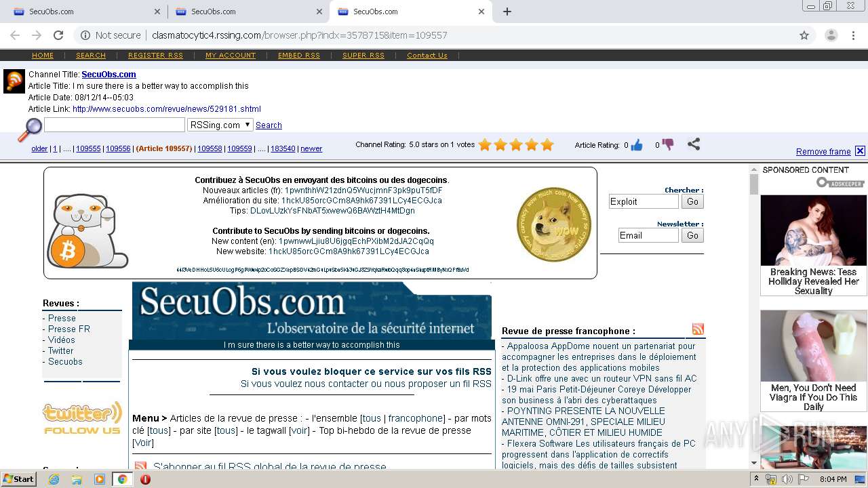Click the magnifying glass search icon
Image resolution: width=868 pixels, height=488 pixels.
pos(29,129)
